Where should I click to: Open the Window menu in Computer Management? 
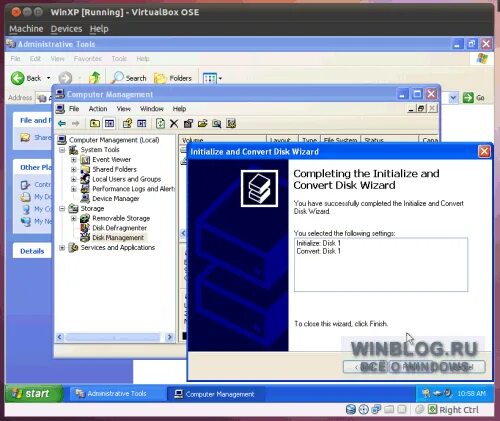click(152, 109)
